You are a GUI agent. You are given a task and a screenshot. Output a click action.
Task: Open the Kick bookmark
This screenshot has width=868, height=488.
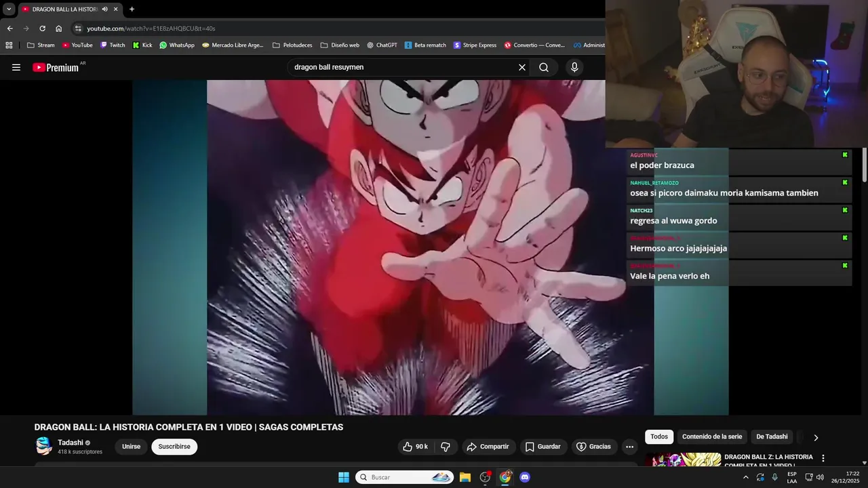click(x=142, y=45)
